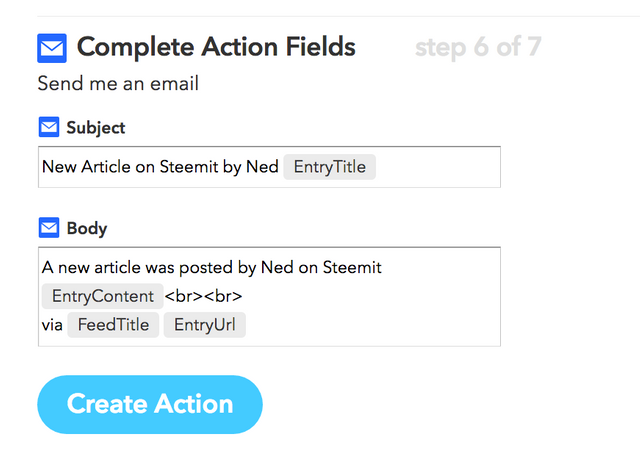Click the envelope icon next to Subject
The image size is (640, 453).
[x=49, y=127]
